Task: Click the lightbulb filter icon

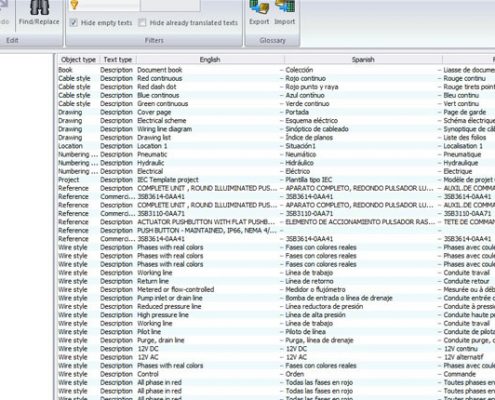Action: click(x=74, y=5)
